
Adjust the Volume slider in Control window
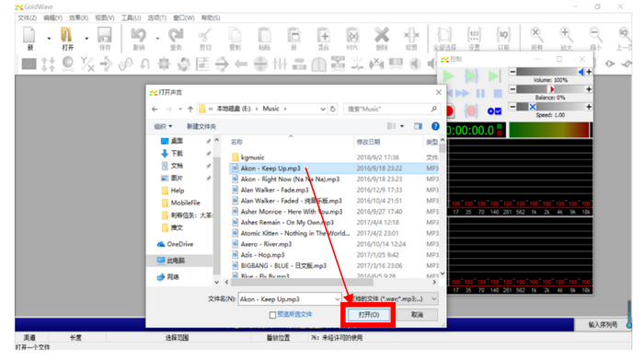550,72
